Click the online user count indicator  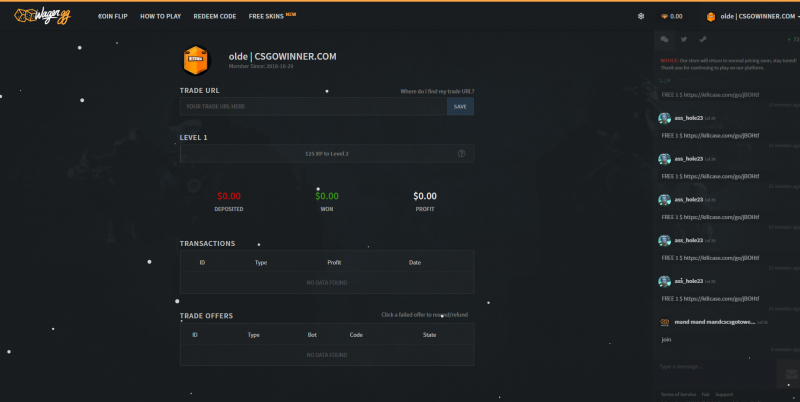click(794, 39)
